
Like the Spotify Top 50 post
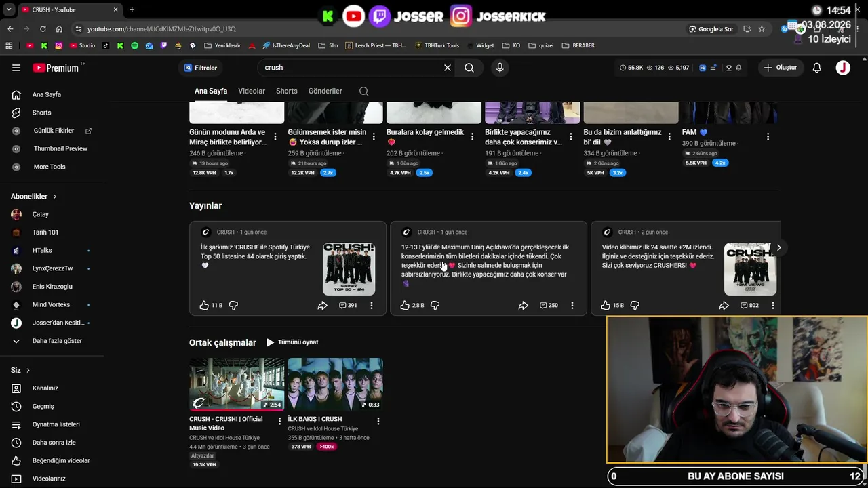coord(204,306)
